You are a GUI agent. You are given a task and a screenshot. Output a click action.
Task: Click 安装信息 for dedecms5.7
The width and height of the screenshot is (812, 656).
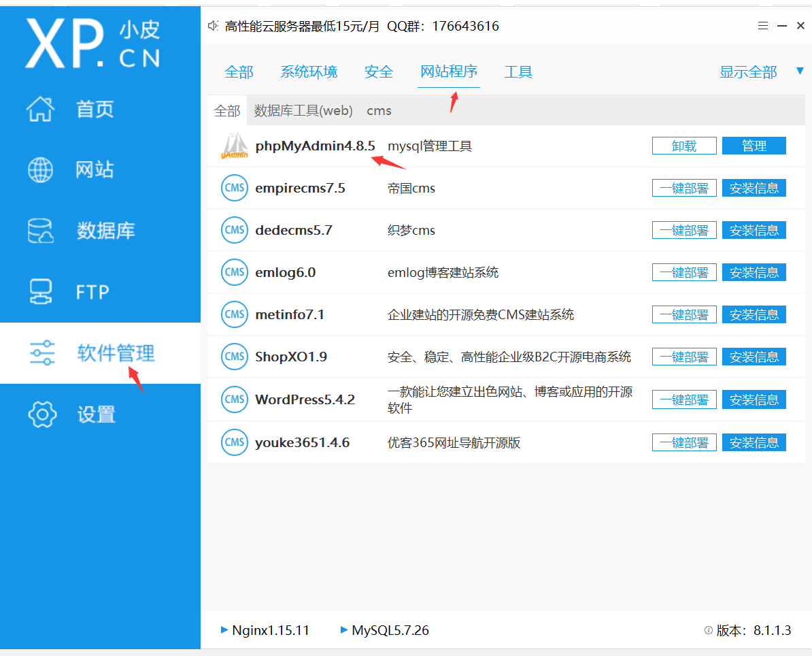(754, 230)
